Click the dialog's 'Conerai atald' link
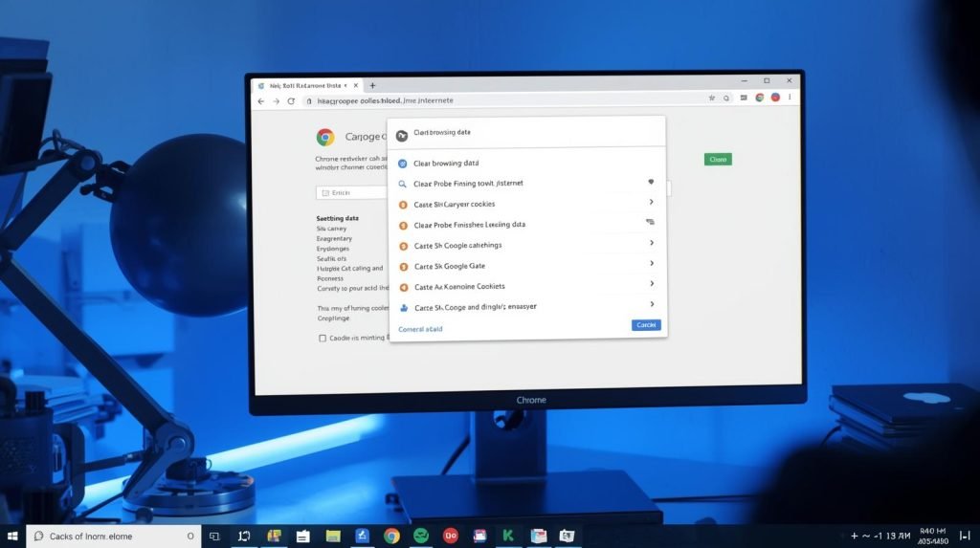Viewport: 980px width, 548px height. pos(420,329)
